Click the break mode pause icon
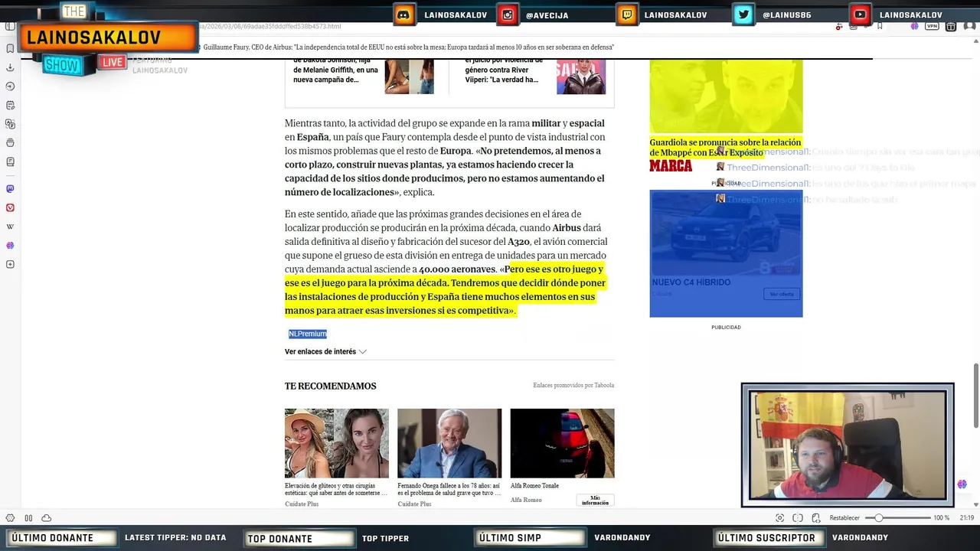The image size is (980, 551). (x=28, y=518)
